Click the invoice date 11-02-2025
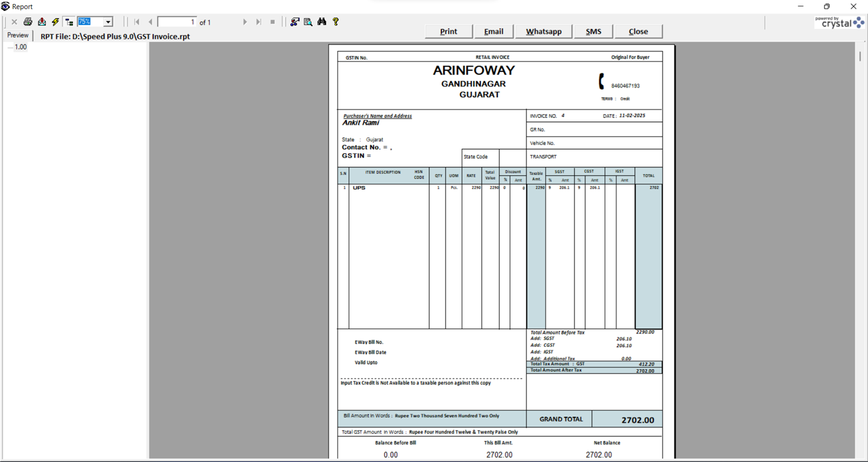 [x=632, y=115]
